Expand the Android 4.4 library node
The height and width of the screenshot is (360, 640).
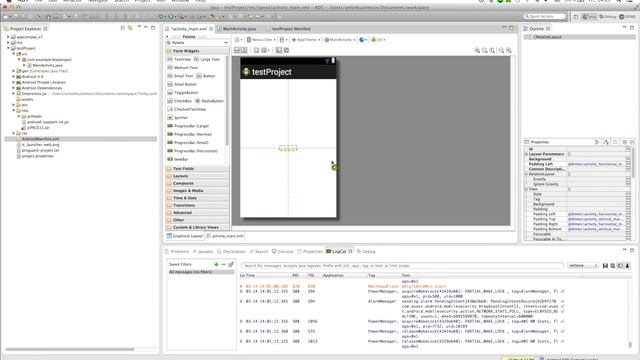point(13,76)
